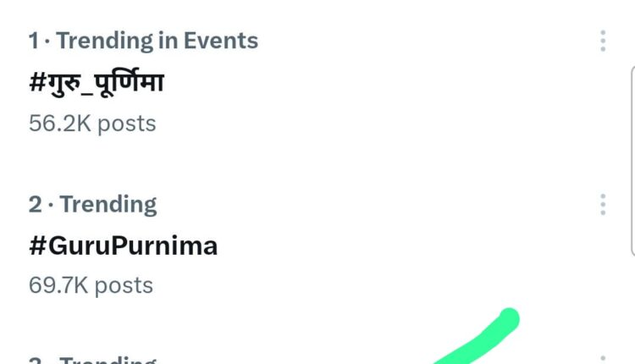Image resolution: width=635 pixels, height=364 pixels.
Task: Click the "2 · Trending" label
Action: pos(92,204)
